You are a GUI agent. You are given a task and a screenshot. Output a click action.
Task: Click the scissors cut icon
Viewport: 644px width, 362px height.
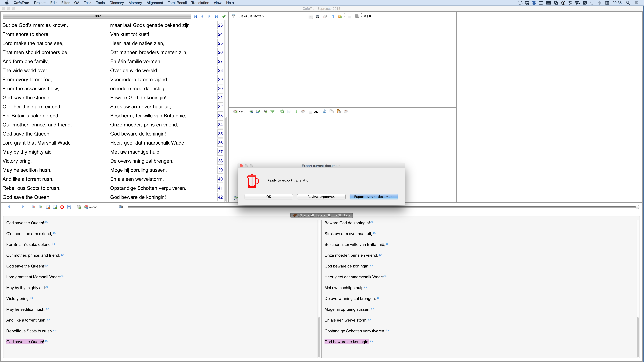[x=324, y=112]
